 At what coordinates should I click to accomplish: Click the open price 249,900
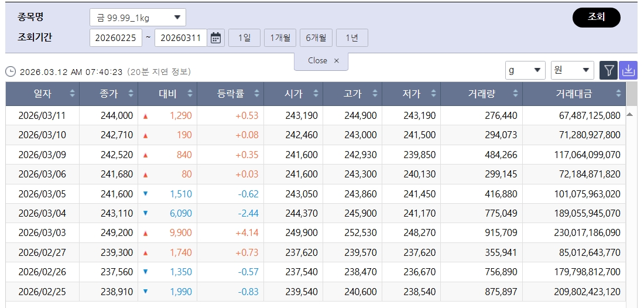[302, 233]
